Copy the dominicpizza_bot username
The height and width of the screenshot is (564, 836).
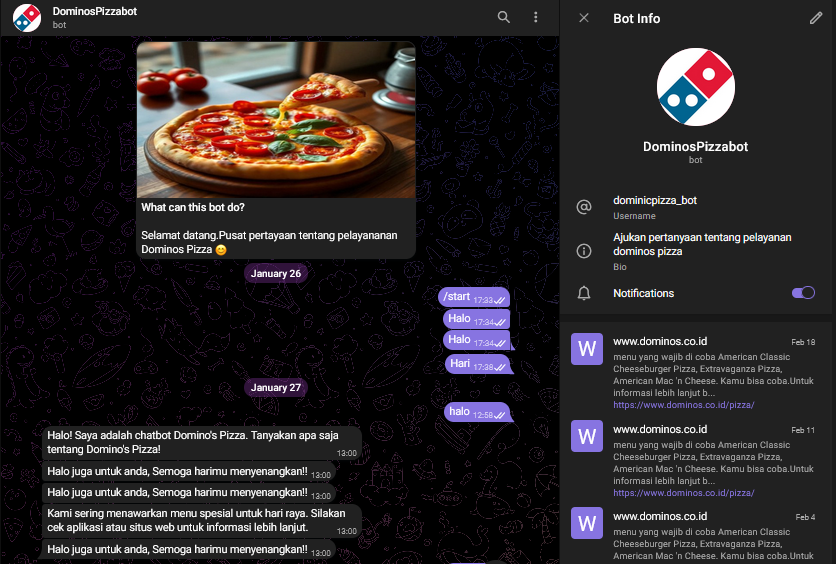coord(655,200)
